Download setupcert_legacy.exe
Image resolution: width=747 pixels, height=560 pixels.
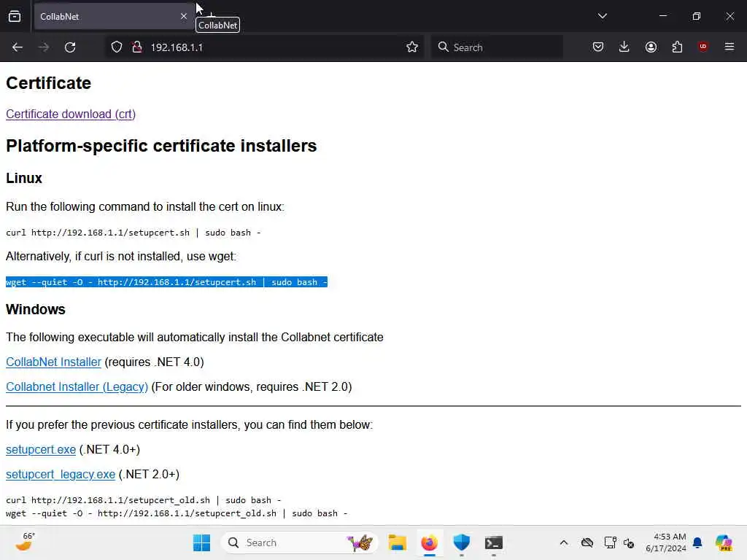(x=61, y=474)
